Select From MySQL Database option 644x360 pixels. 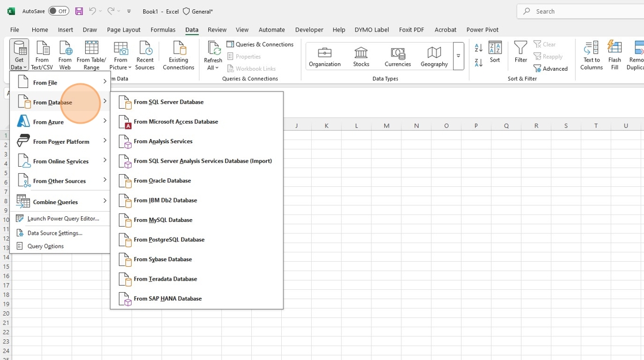pos(163,220)
